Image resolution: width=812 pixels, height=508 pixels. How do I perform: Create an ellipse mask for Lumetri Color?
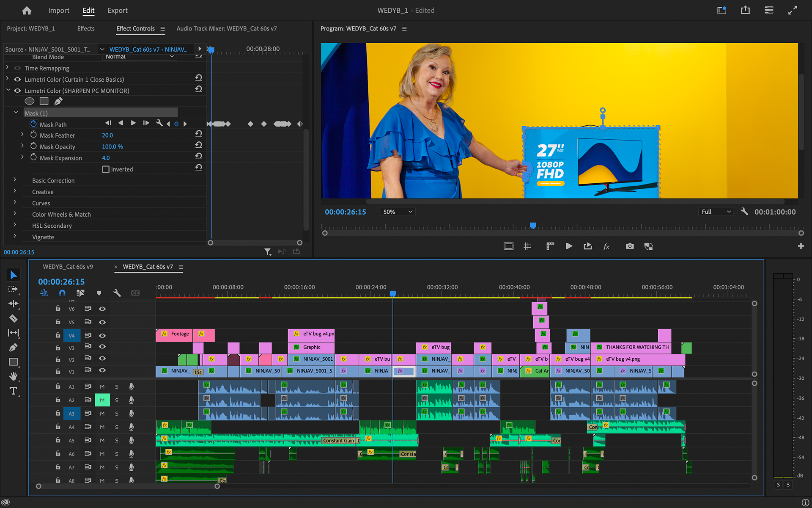point(29,101)
